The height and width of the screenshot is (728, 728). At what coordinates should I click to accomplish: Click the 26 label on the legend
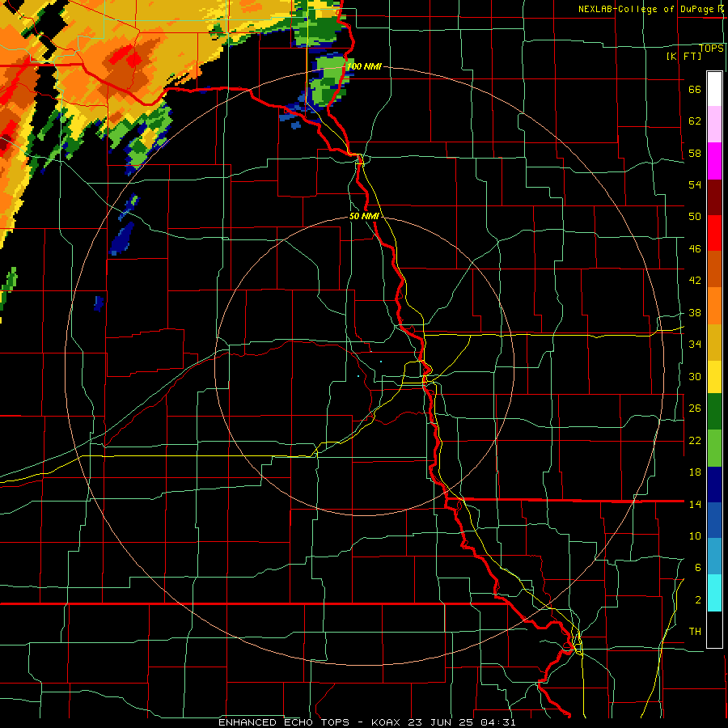click(x=695, y=408)
